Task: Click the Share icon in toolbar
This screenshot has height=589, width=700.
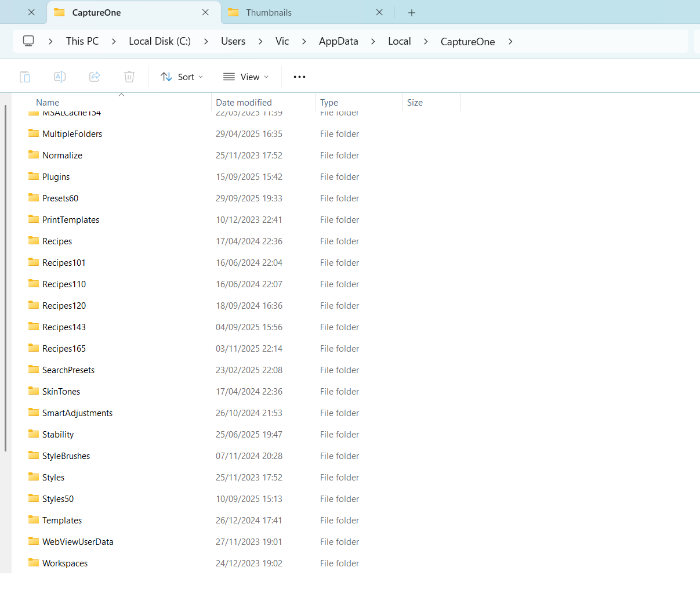Action: pos(95,77)
